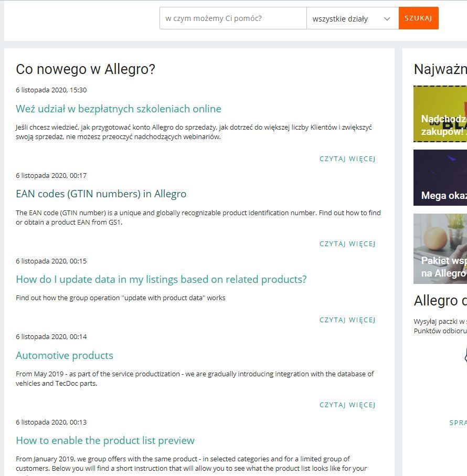Click 'Czytaj więcej' under the update listings article
Viewport: 467px width, 476px height.
pyautogui.click(x=347, y=320)
